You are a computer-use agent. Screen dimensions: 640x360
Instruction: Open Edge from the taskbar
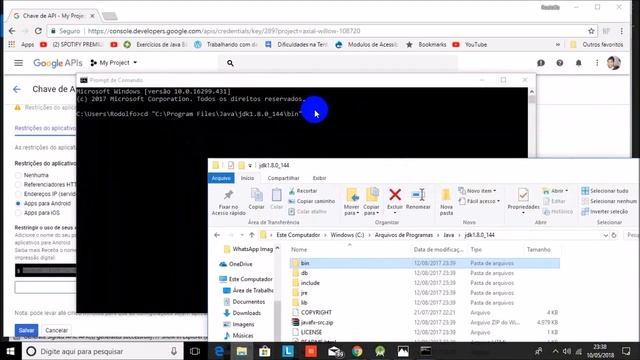[x=219, y=351]
